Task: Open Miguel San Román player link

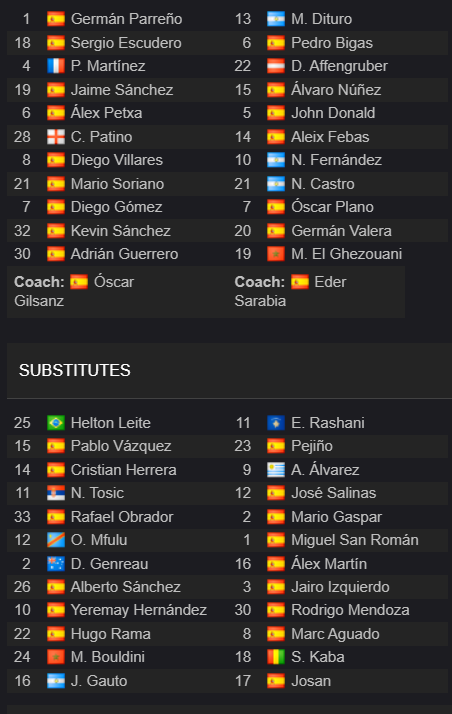Action: coord(355,540)
